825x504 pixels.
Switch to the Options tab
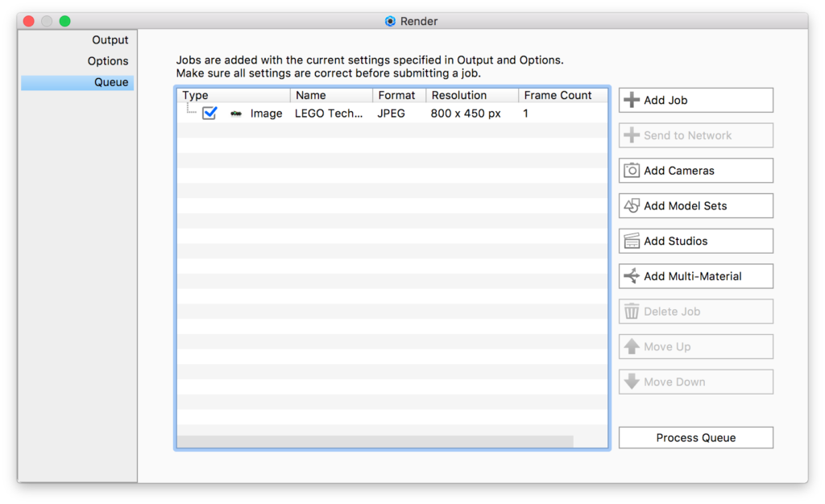pos(108,61)
